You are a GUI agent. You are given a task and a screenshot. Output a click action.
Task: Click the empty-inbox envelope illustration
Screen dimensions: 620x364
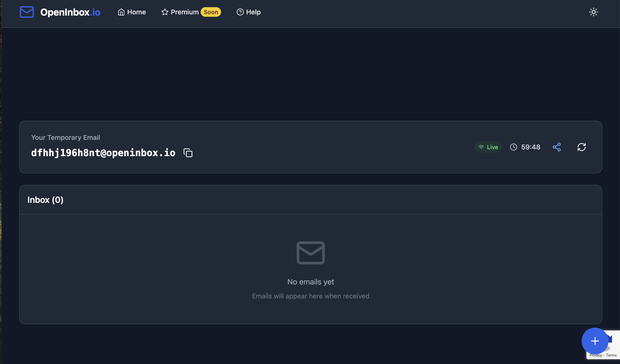point(310,253)
